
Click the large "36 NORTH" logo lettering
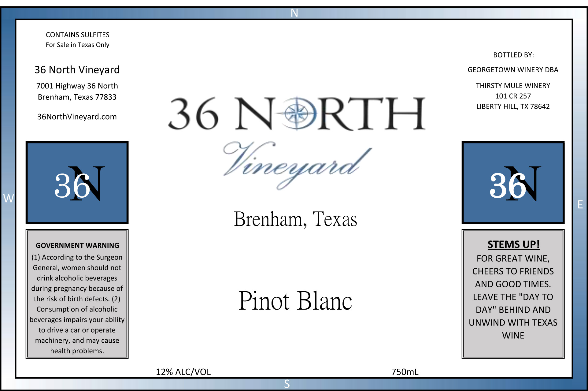point(296,114)
